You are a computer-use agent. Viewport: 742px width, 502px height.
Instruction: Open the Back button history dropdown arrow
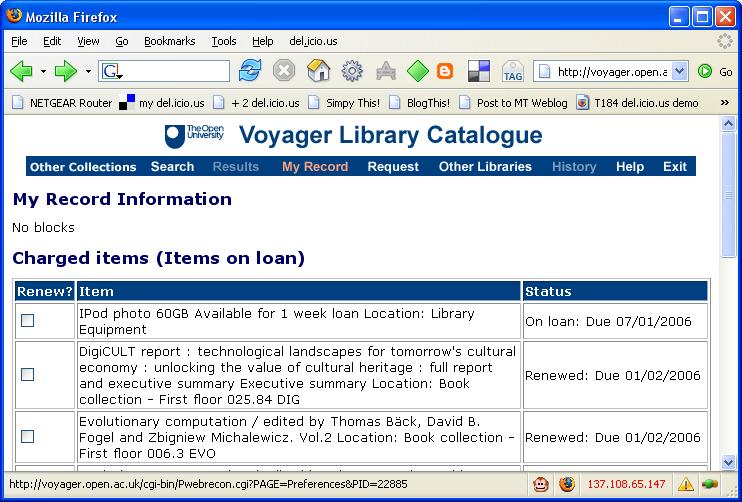coord(44,71)
